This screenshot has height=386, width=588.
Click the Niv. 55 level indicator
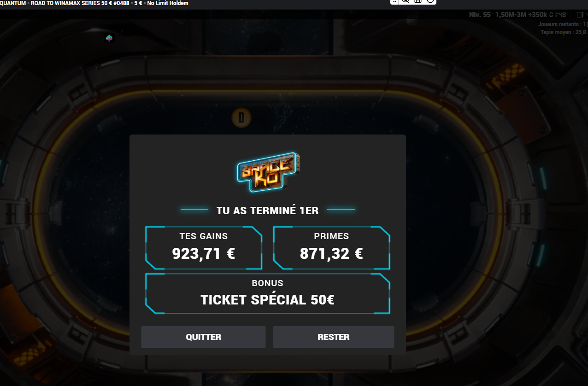pyautogui.click(x=480, y=15)
